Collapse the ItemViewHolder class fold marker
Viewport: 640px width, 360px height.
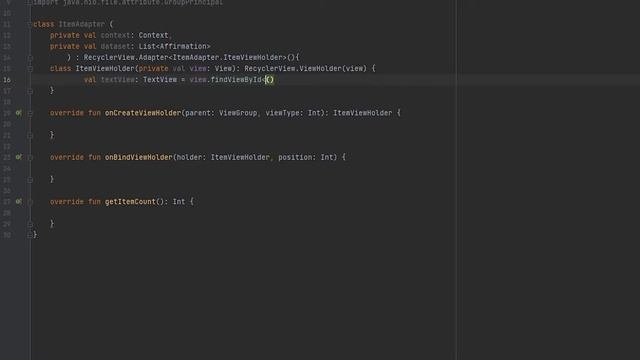click(x=30, y=69)
